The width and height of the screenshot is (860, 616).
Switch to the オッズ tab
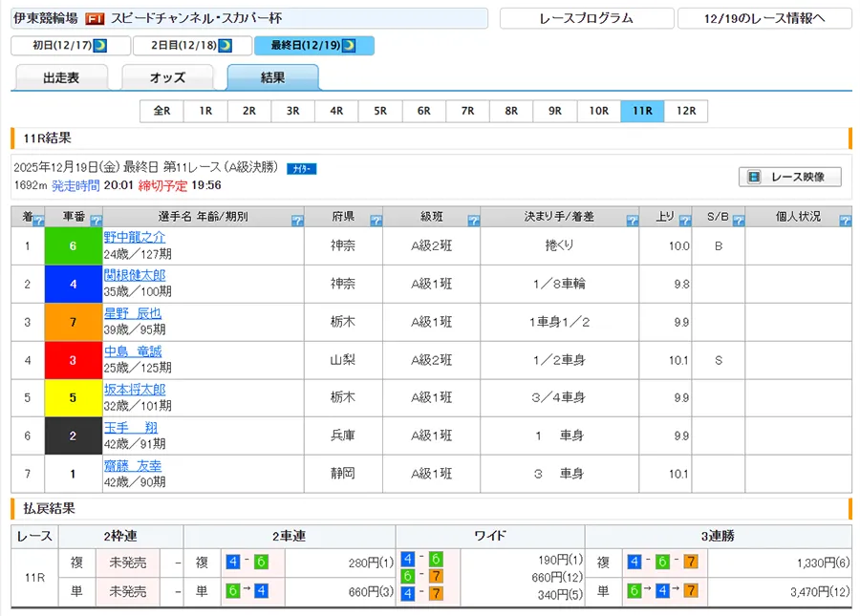[167, 78]
